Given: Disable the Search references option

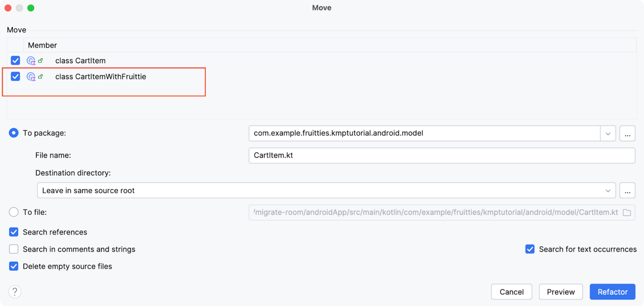Looking at the screenshot, I should [13, 232].
